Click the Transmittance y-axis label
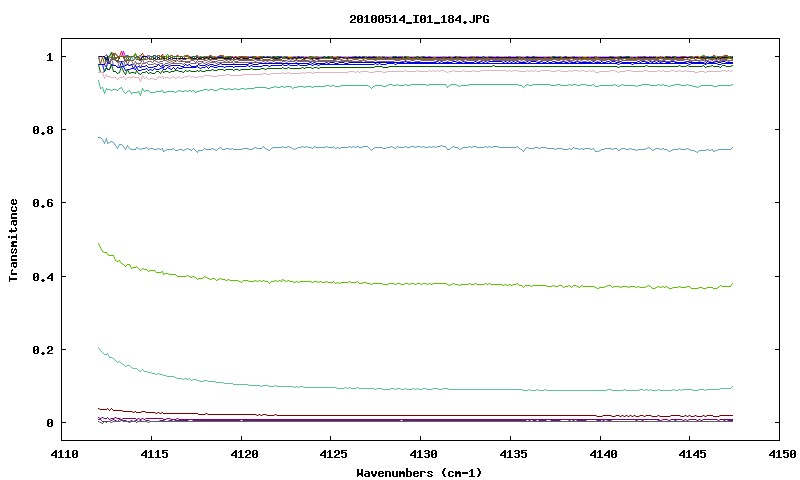The height and width of the screenshot is (480, 800). pos(14,240)
